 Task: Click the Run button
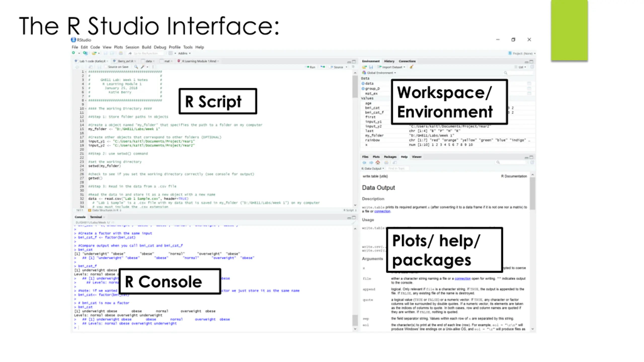pos(310,67)
